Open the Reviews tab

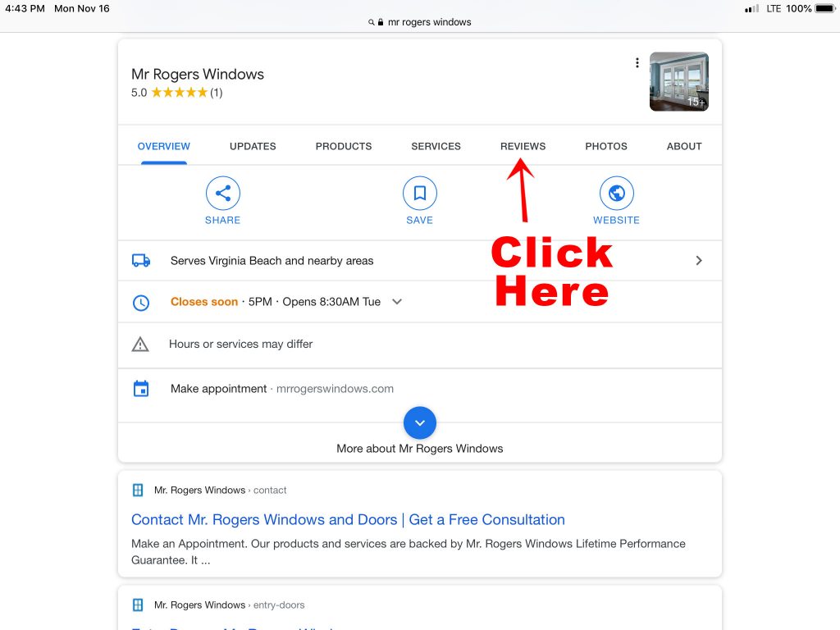point(523,146)
